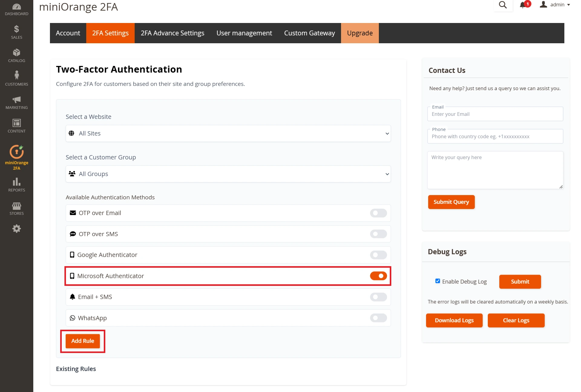Click the phone icon beside Google Authenticator
The width and height of the screenshot is (581, 392).
[x=72, y=255]
